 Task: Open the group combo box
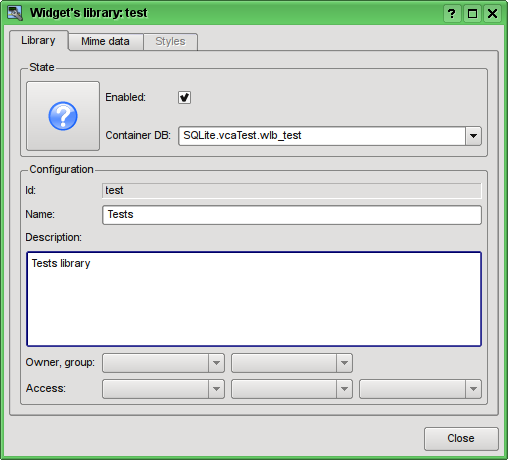(x=292, y=363)
